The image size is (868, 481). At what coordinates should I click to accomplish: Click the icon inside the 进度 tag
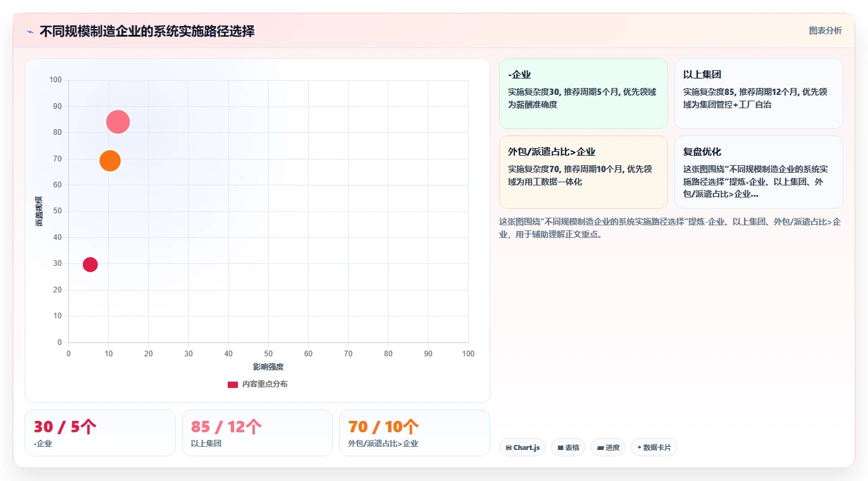(x=600, y=448)
